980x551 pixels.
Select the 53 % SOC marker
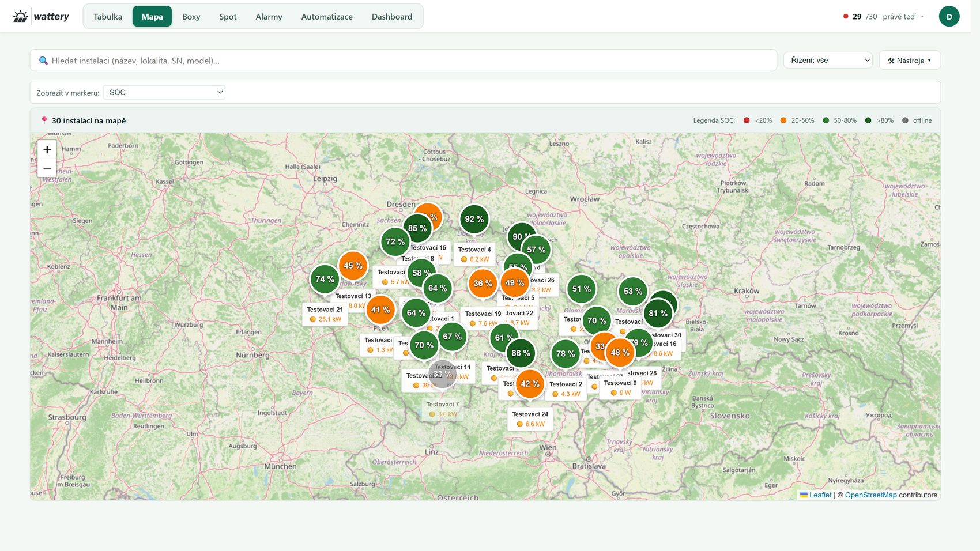tap(633, 292)
